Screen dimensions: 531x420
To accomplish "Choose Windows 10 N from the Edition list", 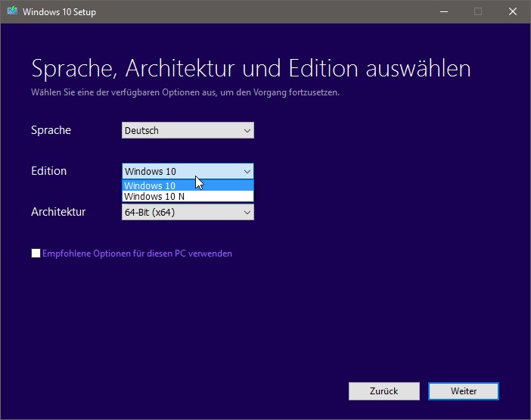I will click(188, 197).
